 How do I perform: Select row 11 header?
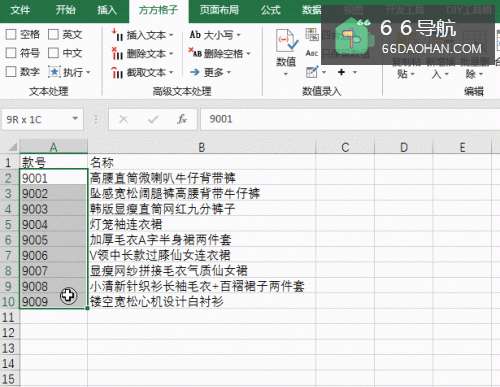coord(9,317)
